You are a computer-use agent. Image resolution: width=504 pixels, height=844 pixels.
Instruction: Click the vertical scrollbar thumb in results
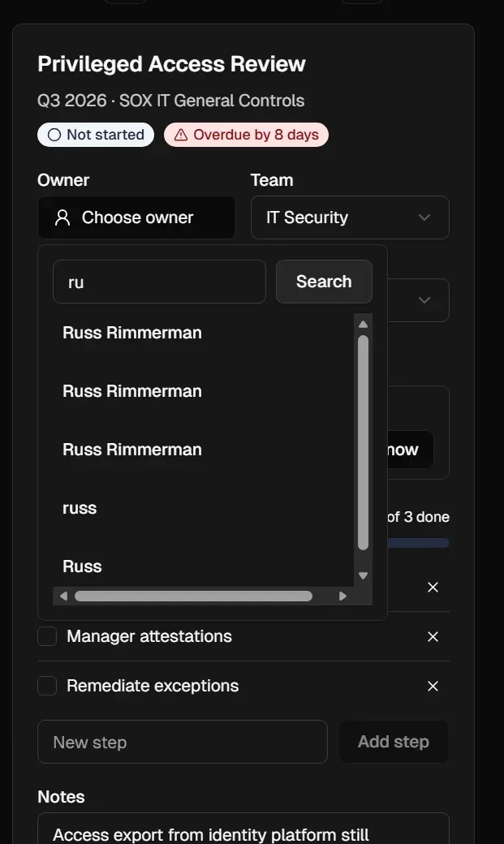(363, 442)
